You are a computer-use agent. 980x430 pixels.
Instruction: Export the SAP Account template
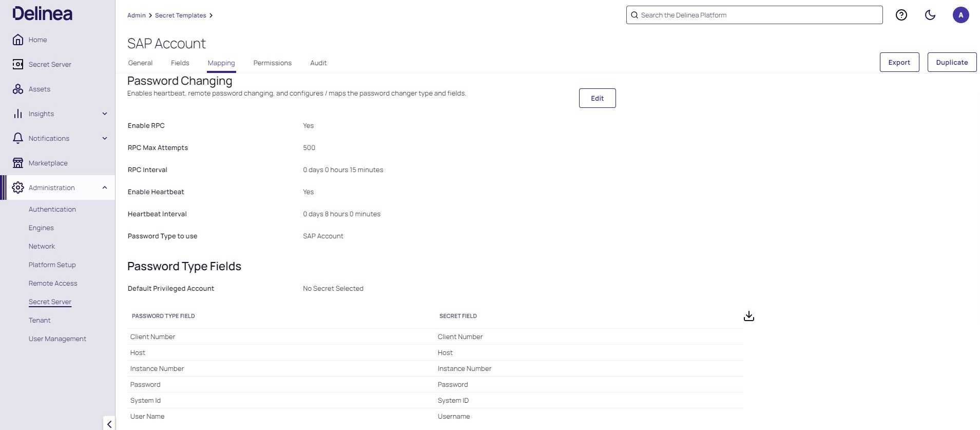[899, 62]
